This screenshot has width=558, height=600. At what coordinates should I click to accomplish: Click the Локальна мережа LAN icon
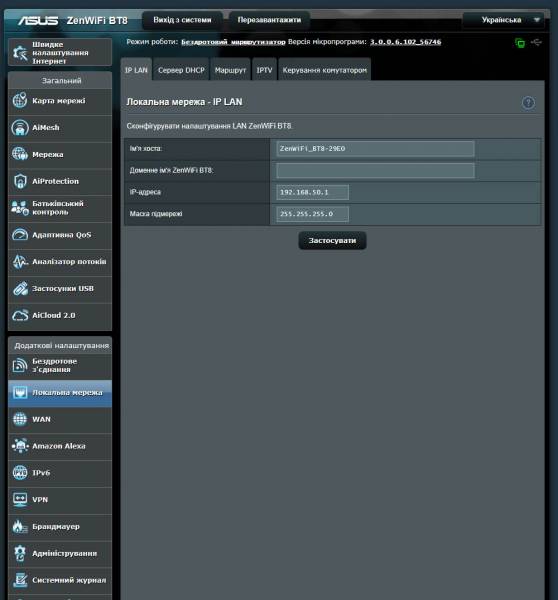pos(20,392)
